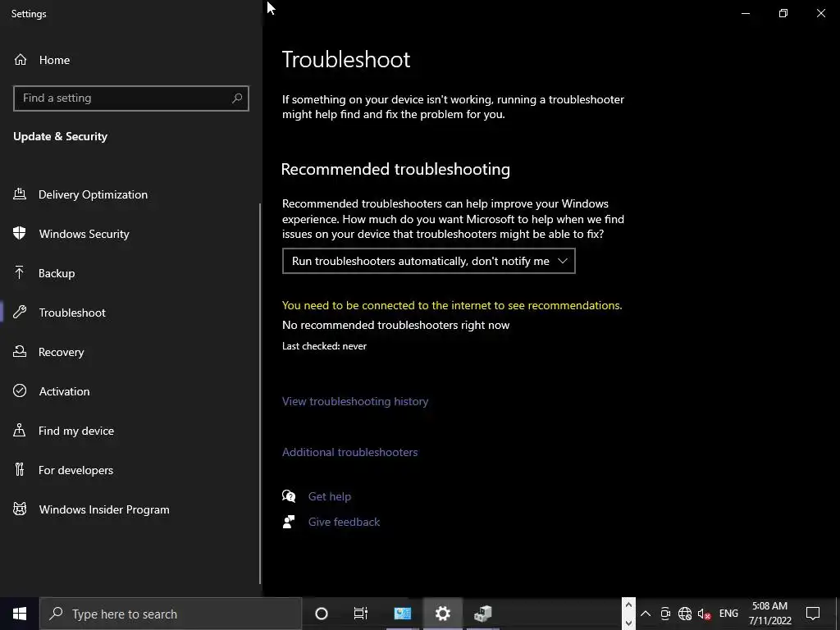840x630 pixels.
Task: Click the Update & Security heading
Action: pyautogui.click(x=61, y=137)
